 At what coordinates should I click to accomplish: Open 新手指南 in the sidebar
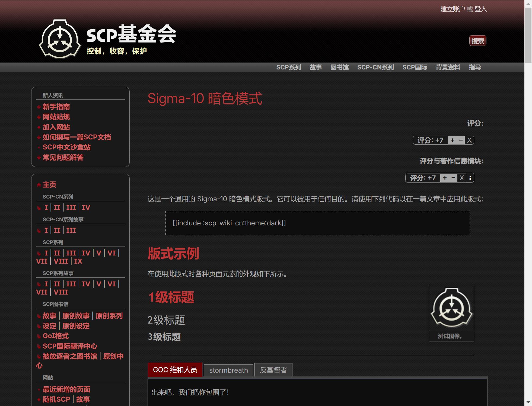(x=56, y=107)
